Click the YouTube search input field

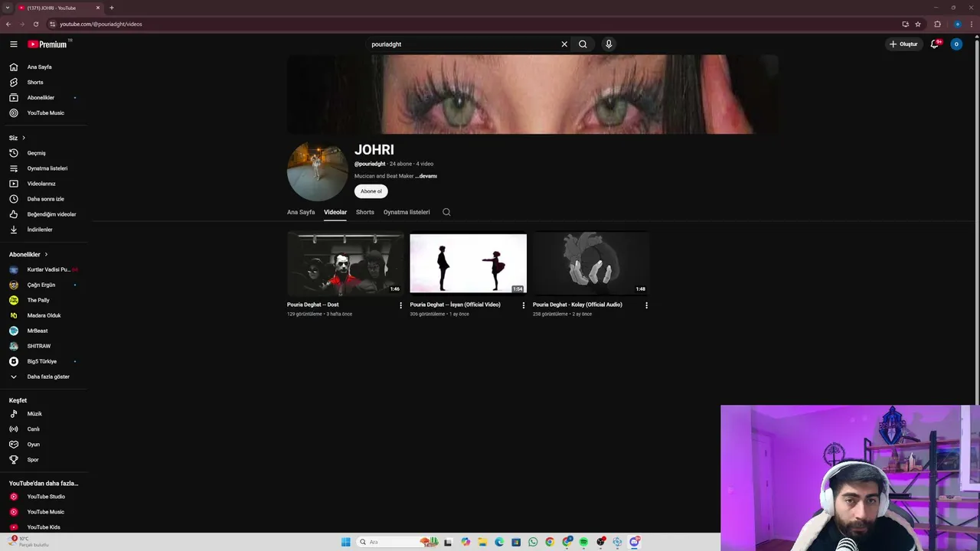pos(464,44)
